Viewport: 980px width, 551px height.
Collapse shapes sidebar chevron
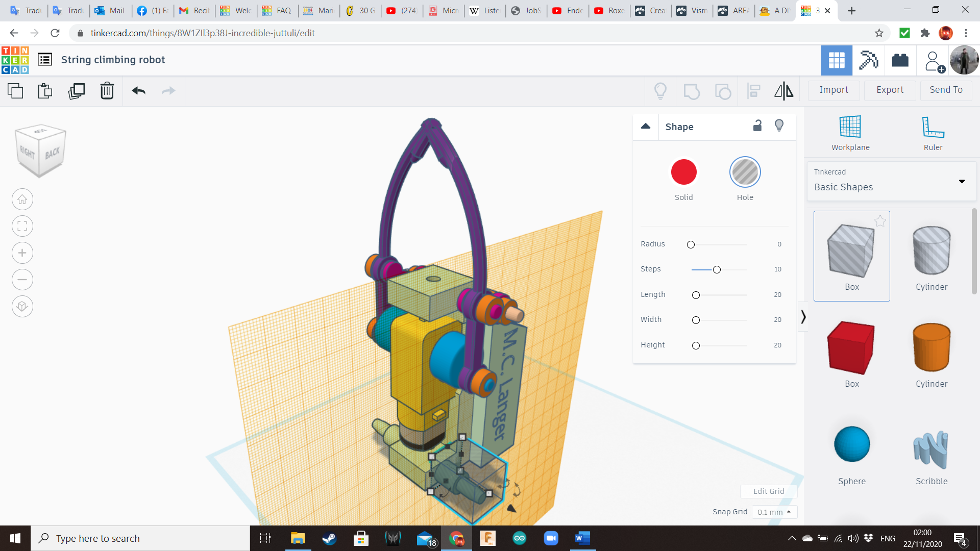click(803, 317)
